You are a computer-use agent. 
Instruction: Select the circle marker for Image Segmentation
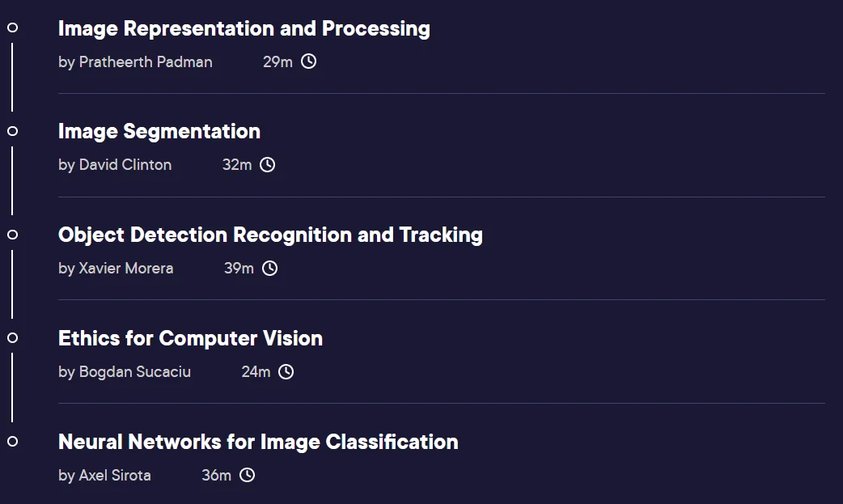tap(12, 131)
